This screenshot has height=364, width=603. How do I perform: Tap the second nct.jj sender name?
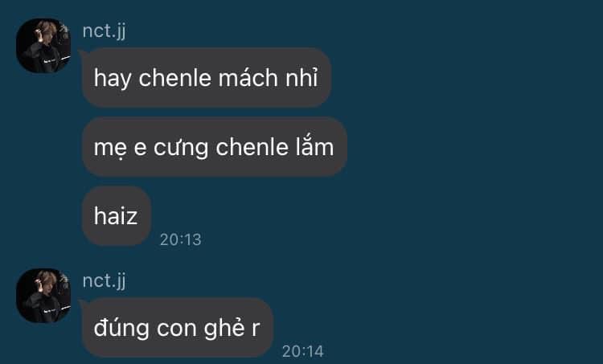(105, 280)
